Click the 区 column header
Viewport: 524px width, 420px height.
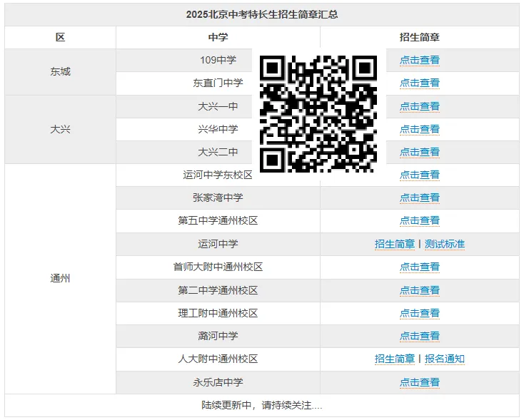[x=60, y=37]
